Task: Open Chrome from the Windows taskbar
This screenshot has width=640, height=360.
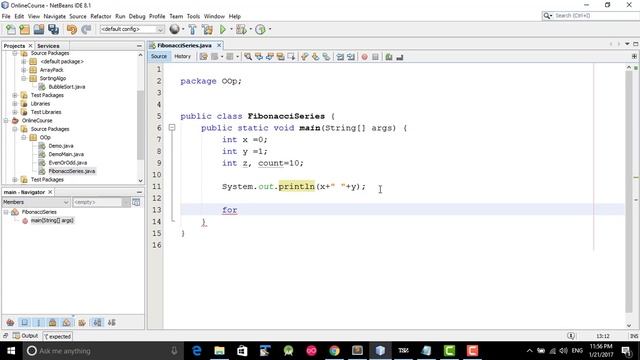Action: point(334,351)
